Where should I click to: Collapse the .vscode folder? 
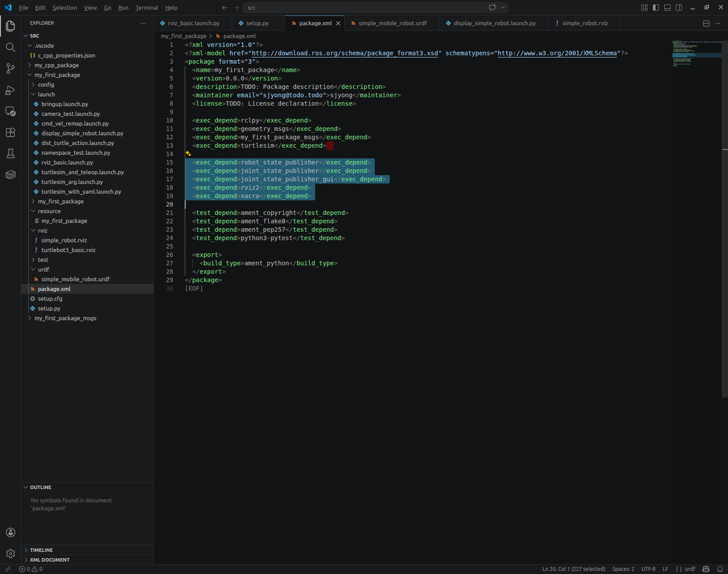pos(30,46)
